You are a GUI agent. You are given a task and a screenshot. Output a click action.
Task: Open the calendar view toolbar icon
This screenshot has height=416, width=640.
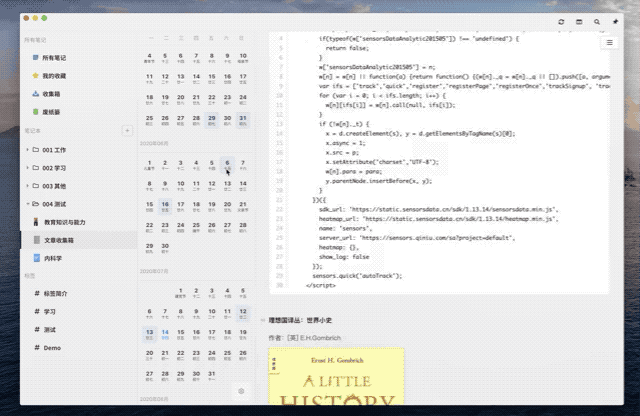(x=579, y=22)
